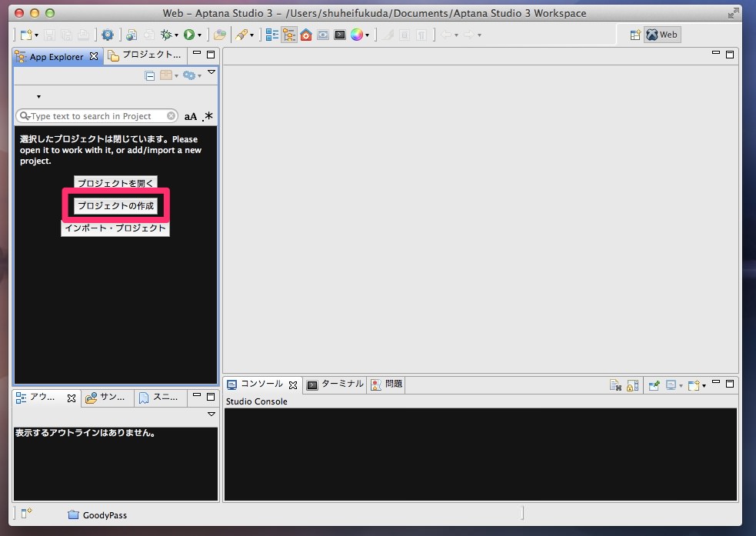Open the Debug dropdown arrow
The height and width of the screenshot is (536, 756).
coord(176,35)
